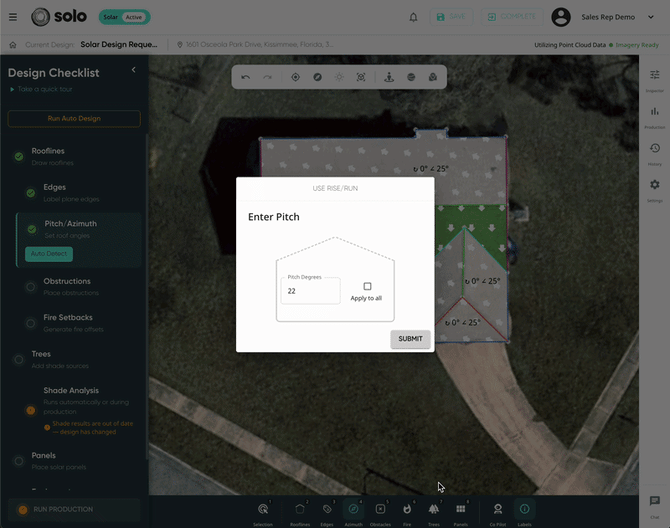Open the hamburger menu
The image size is (670, 528).
click(13, 17)
